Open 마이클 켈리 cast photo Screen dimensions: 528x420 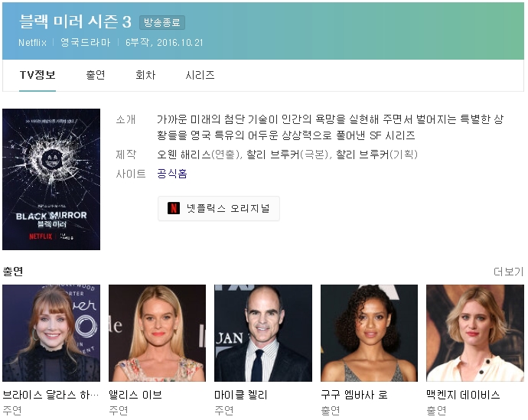point(263,333)
